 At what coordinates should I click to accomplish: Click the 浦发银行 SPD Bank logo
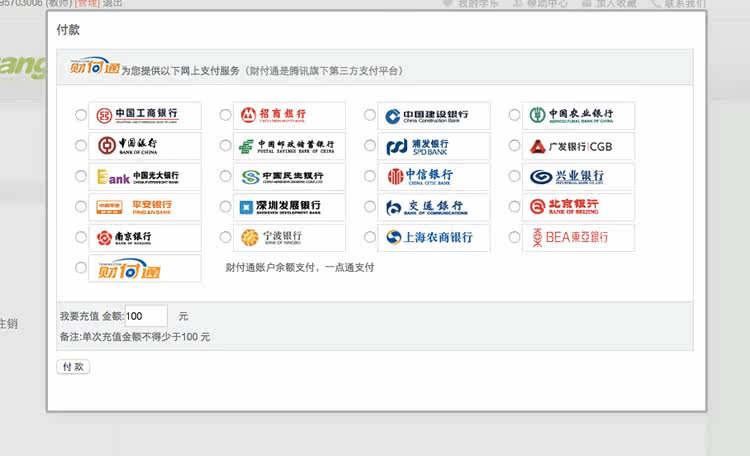434,146
